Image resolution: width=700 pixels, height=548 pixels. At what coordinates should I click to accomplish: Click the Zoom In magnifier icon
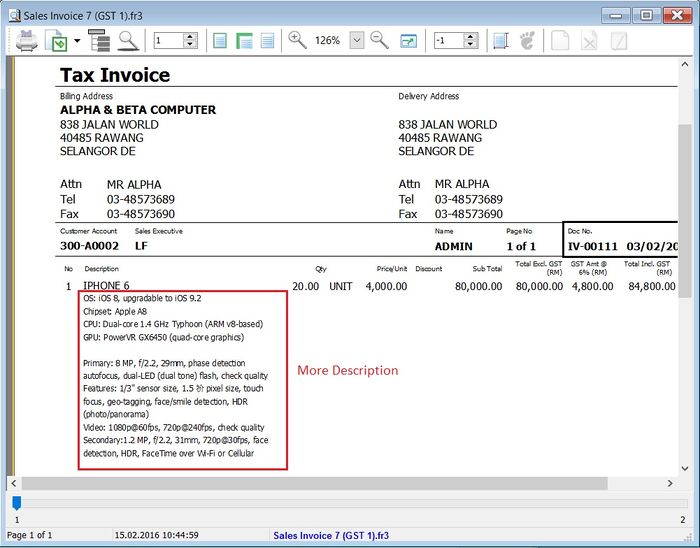(297, 41)
